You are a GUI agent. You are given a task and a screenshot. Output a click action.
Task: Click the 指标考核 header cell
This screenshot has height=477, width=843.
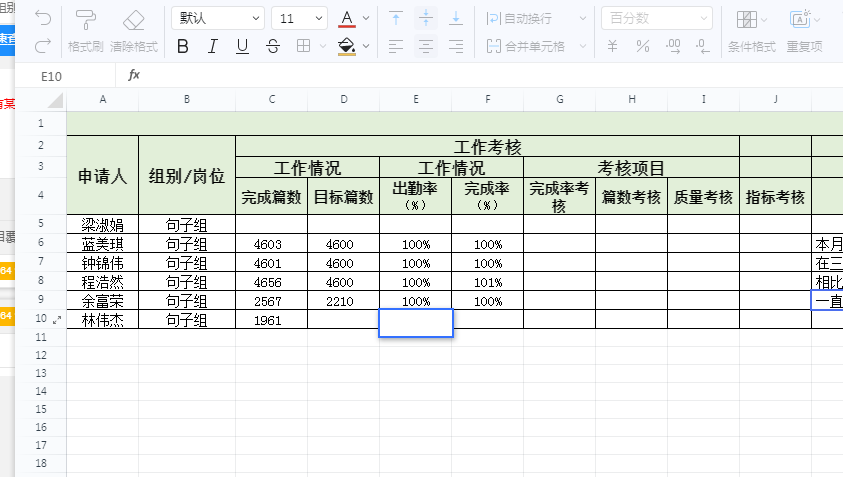pyautogui.click(x=775, y=196)
